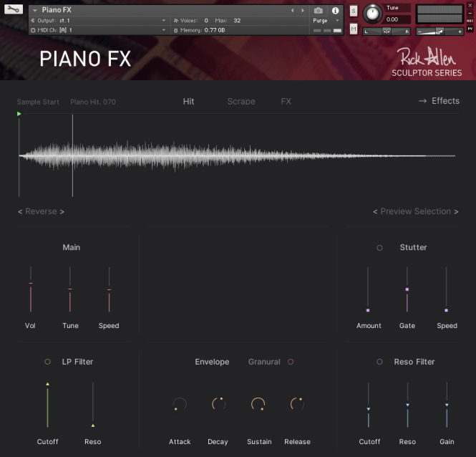
Task: Go to previous instrument arrow
Action: point(292,11)
